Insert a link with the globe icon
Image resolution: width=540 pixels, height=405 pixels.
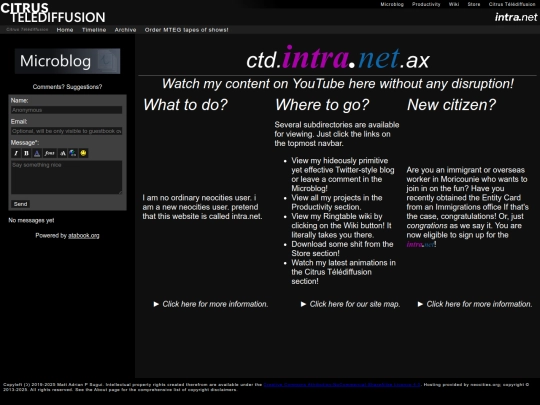tap(73, 153)
